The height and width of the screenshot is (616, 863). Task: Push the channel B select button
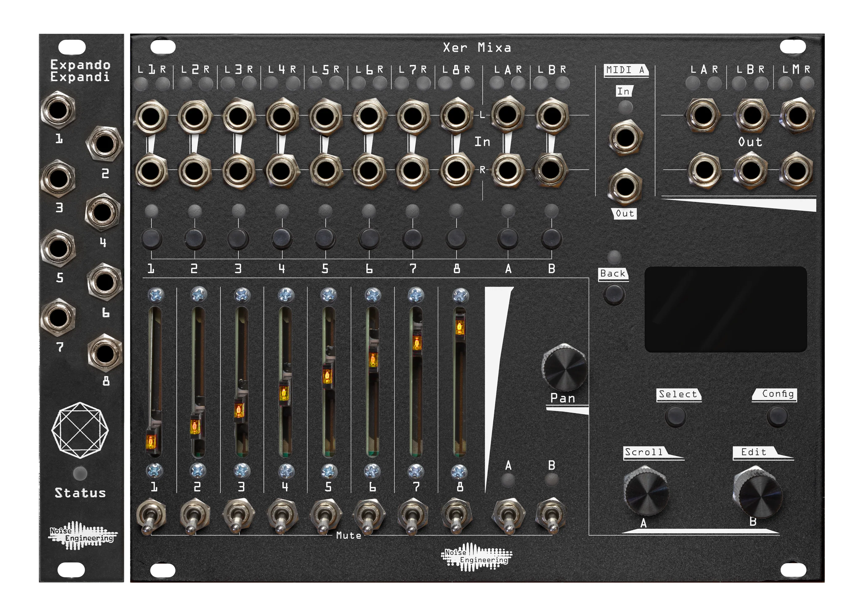(551, 239)
